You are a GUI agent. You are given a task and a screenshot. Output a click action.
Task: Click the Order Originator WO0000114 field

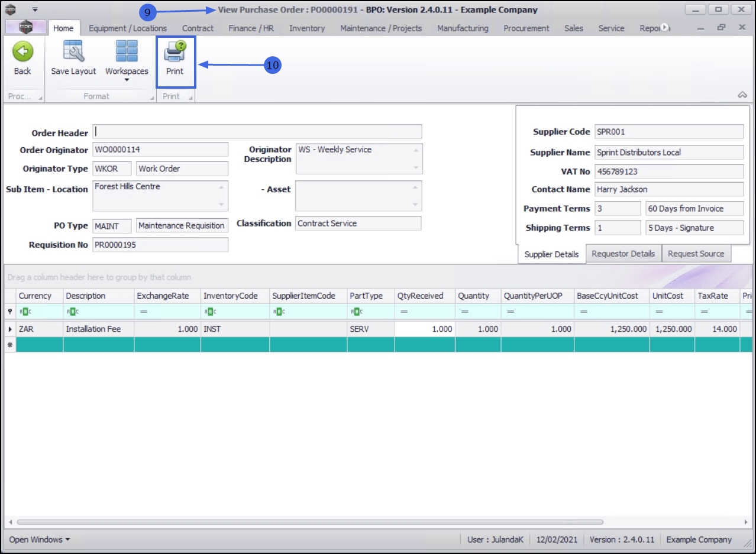coord(160,150)
